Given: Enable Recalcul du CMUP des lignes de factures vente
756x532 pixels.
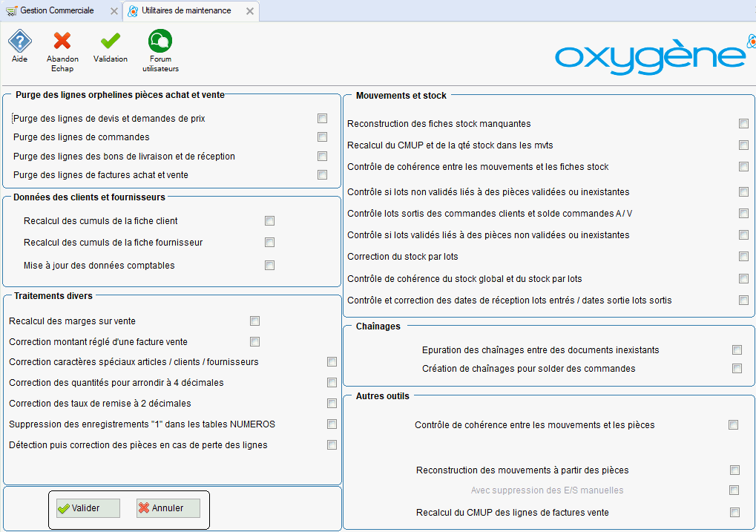Looking at the screenshot, I should coord(734,513).
